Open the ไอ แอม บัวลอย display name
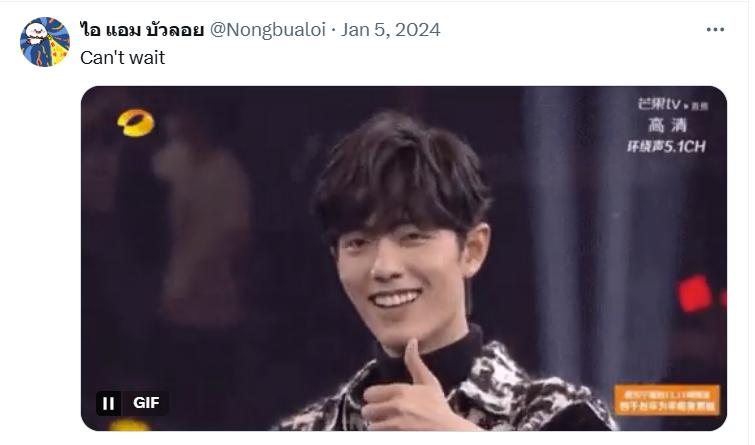Screen dimensions: 755x445 tap(142, 30)
